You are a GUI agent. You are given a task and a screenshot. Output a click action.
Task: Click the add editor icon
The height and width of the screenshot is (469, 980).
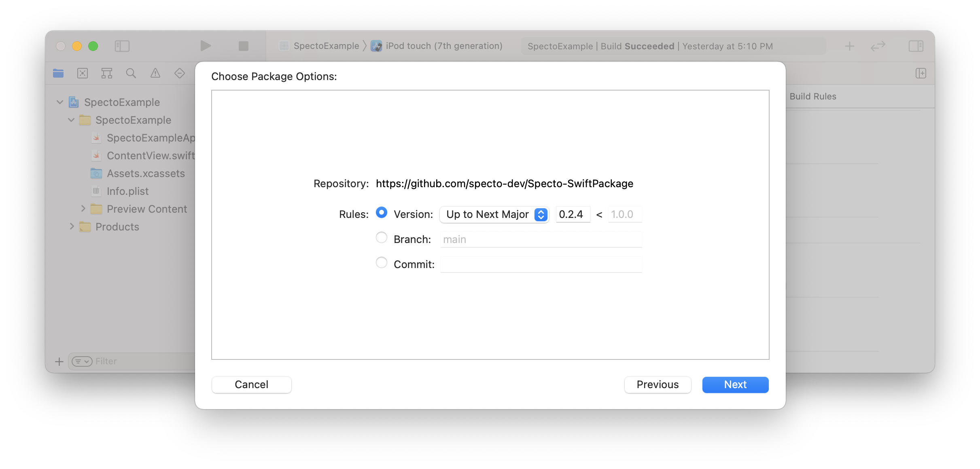[x=921, y=73]
